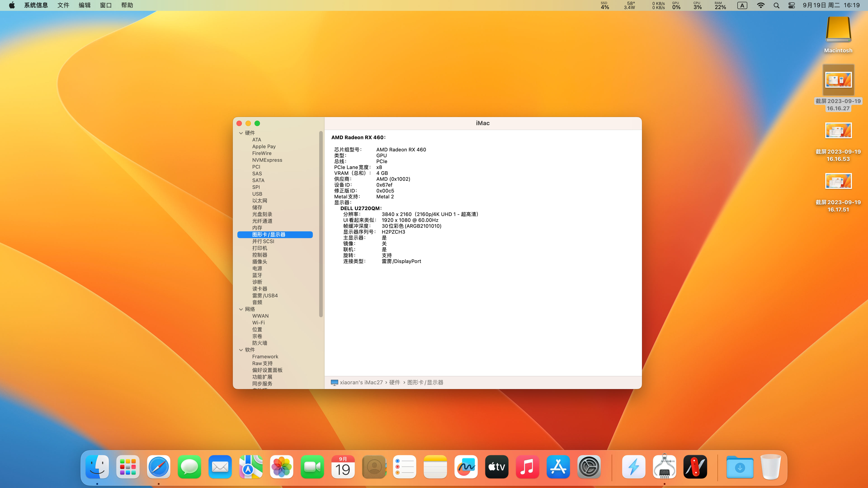The width and height of the screenshot is (868, 488).
Task: Select 雷雳/USB4 in the sidebar
Action: click(265, 295)
